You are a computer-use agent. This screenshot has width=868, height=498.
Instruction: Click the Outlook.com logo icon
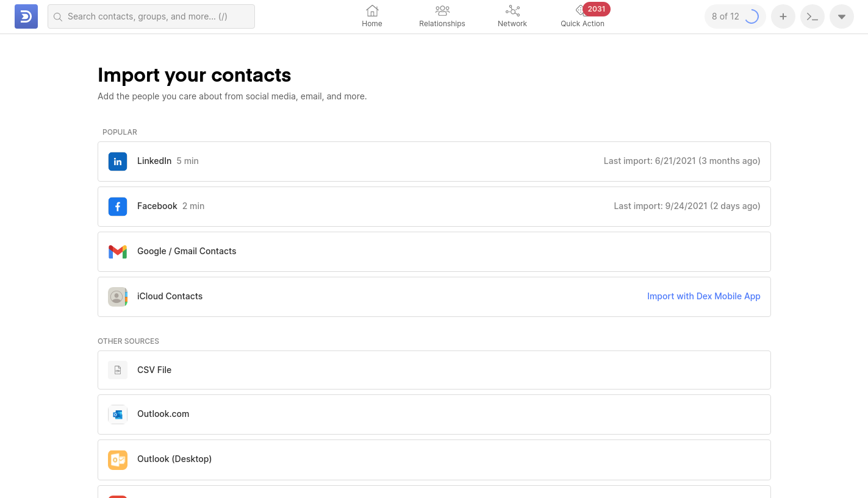pyautogui.click(x=118, y=414)
